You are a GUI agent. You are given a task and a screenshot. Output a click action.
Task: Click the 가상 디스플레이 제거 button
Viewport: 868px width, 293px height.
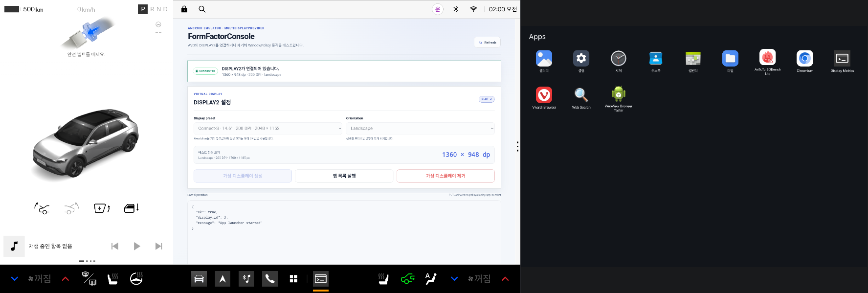tap(445, 176)
